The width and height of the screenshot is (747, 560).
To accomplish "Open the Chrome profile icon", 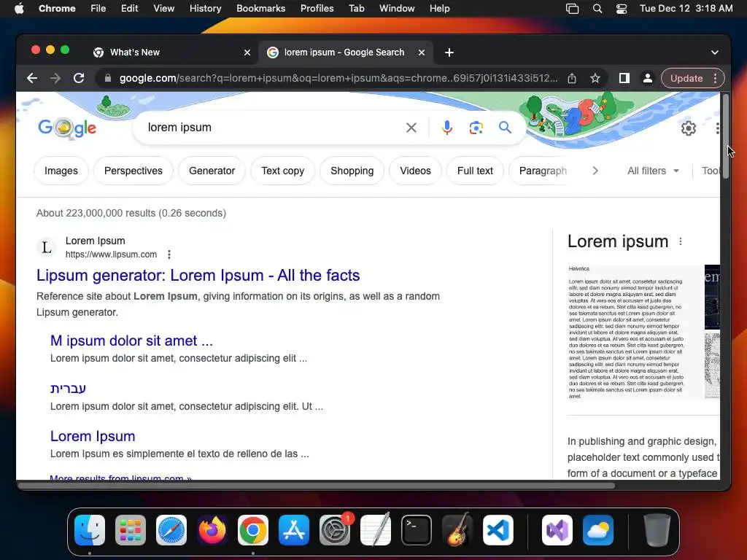I will 648,78.
